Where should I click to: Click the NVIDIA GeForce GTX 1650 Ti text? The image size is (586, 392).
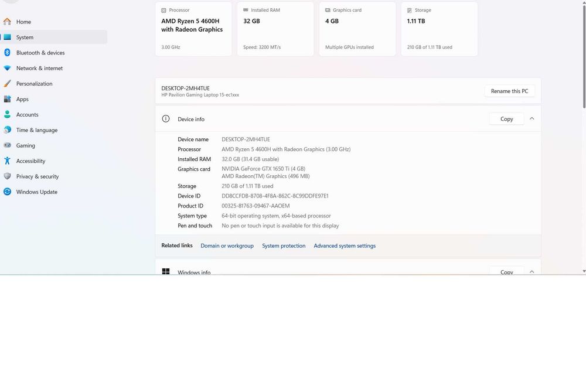point(264,169)
